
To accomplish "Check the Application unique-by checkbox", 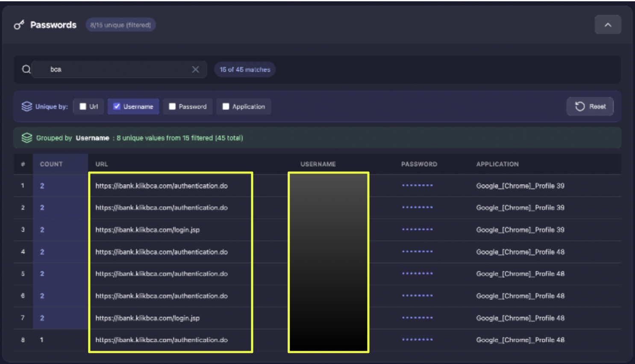I will point(226,106).
